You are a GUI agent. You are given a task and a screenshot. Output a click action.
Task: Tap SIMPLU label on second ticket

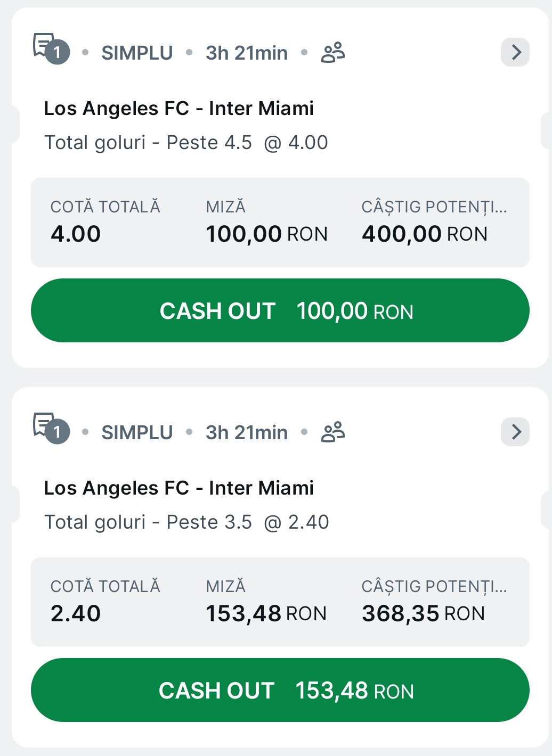(137, 432)
